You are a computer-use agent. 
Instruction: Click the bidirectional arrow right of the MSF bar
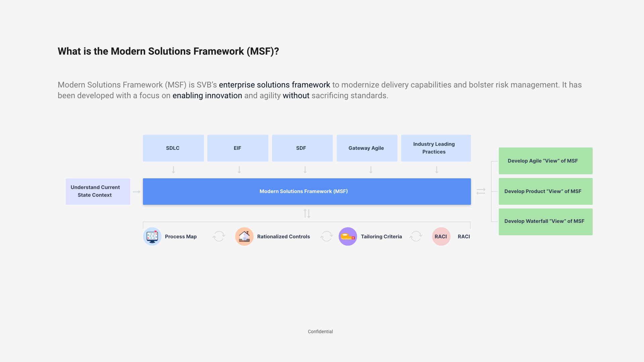[481, 191]
